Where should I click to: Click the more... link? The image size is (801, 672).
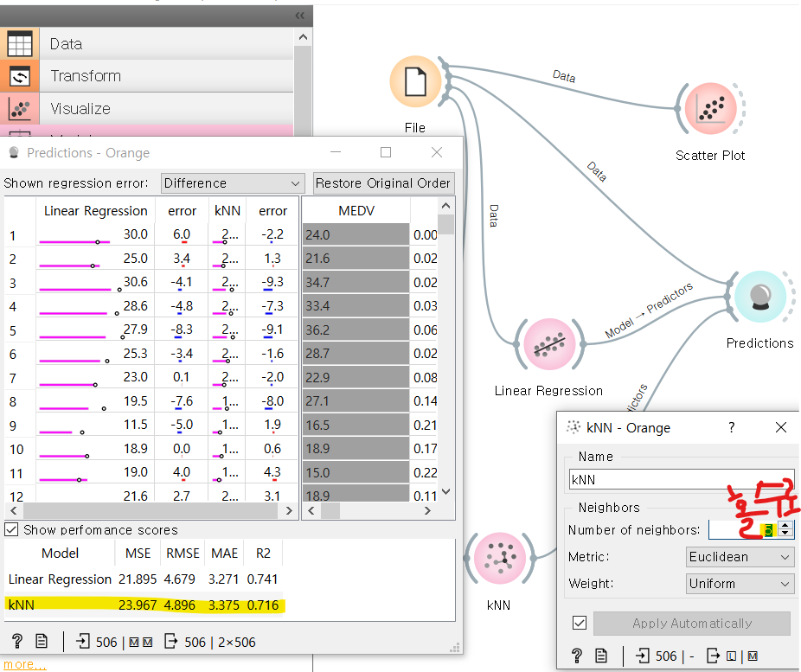tap(24, 664)
